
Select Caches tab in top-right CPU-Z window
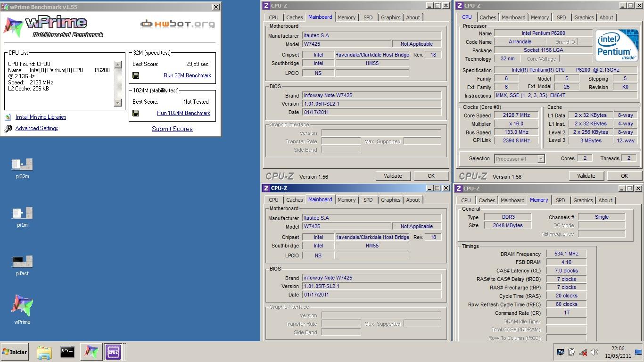[x=488, y=17]
